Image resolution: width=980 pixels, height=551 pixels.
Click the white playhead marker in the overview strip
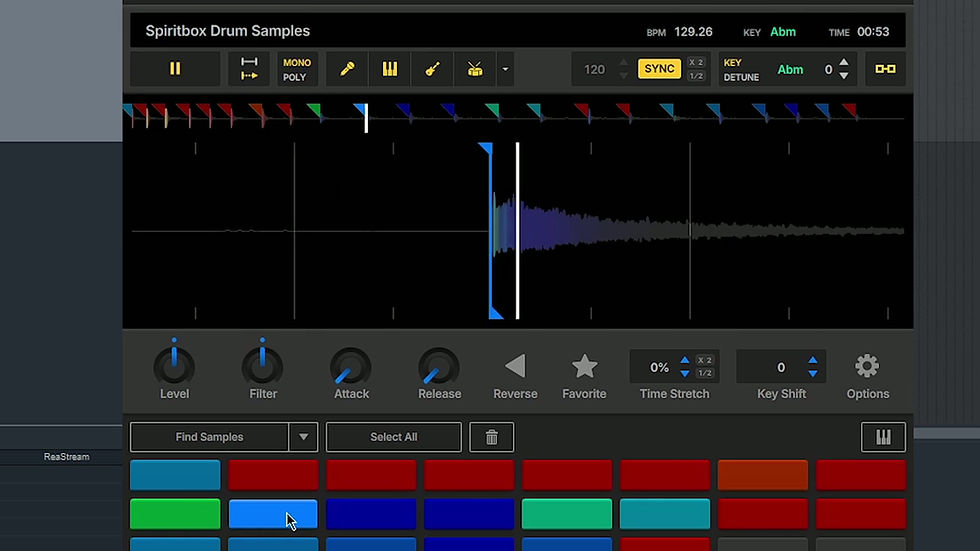coord(366,119)
